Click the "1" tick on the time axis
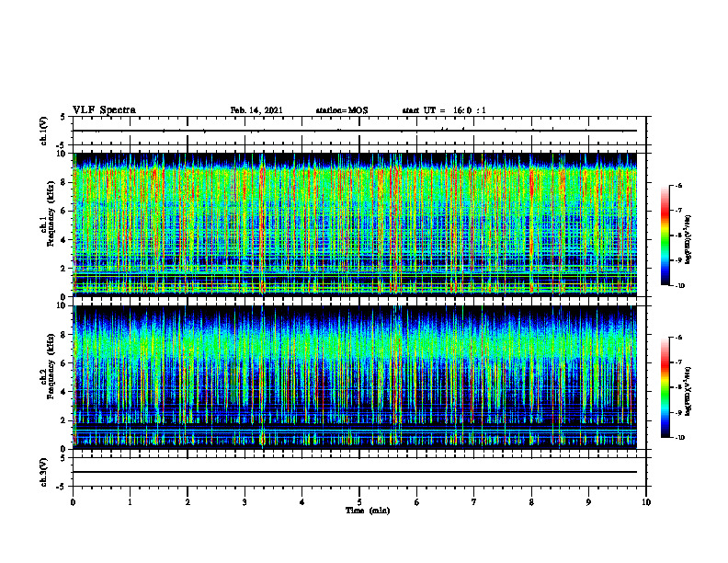The width and height of the screenshot is (728, 563). 130,502
